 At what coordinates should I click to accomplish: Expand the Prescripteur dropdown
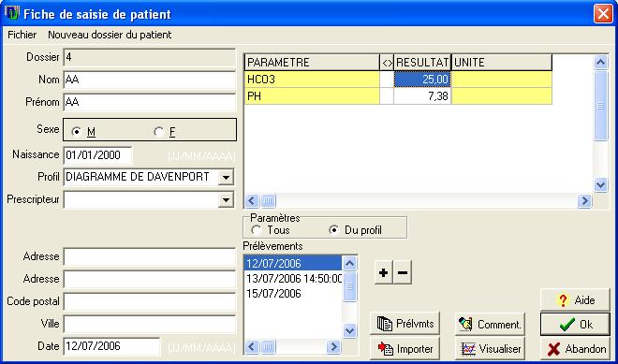coord(226,199)
